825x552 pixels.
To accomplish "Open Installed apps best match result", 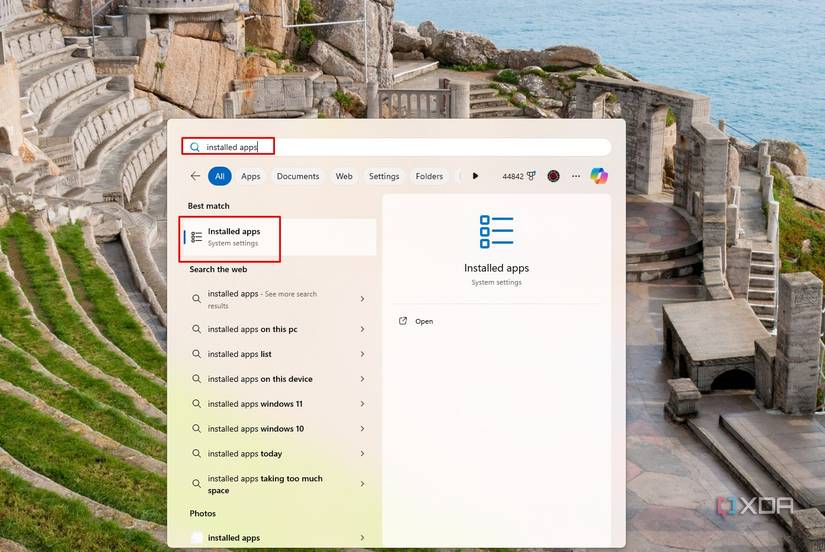I will click(x=279, y=237).
